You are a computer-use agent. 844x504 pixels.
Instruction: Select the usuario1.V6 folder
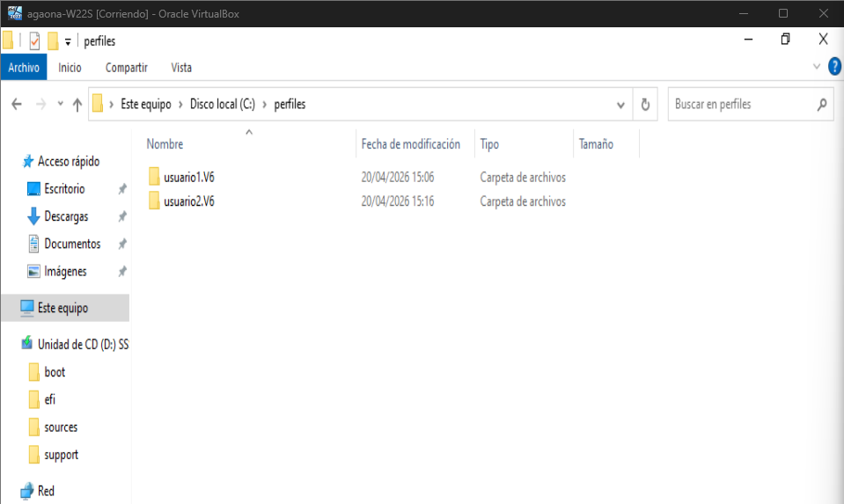coord(188,178)
